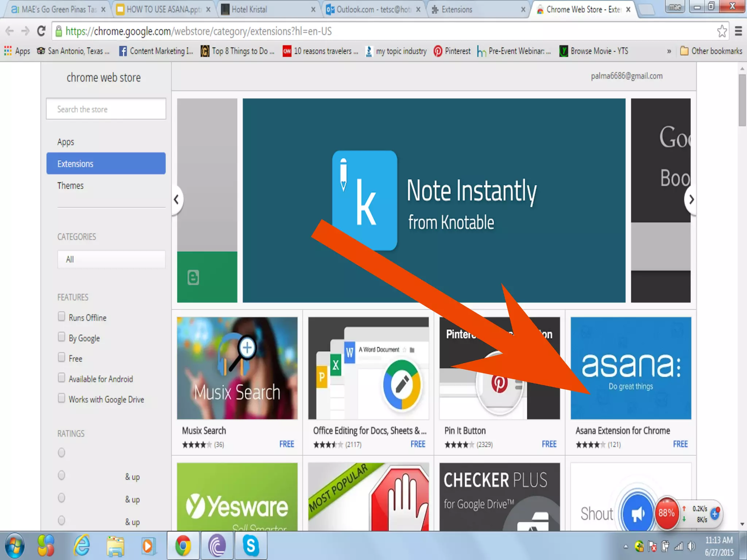Tick the Free checkbox
747x560 pixels.
click(62, 357)
